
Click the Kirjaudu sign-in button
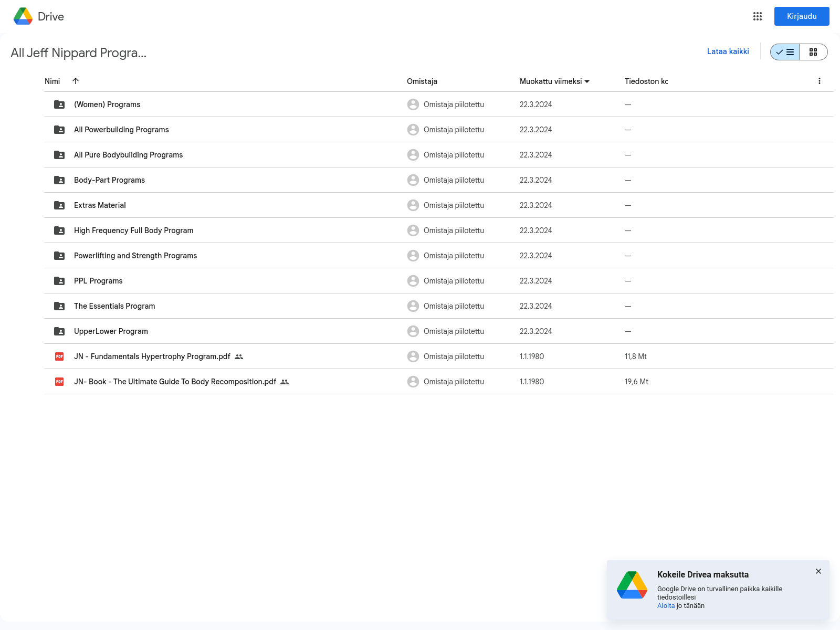click(802, 16)
